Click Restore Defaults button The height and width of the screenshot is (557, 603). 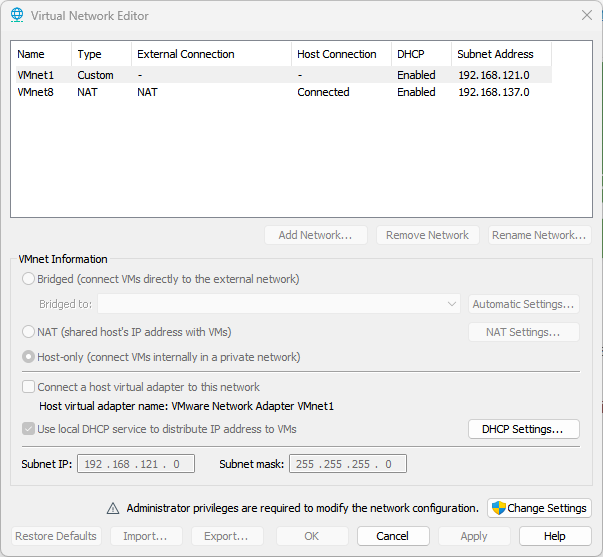point(56,536)
